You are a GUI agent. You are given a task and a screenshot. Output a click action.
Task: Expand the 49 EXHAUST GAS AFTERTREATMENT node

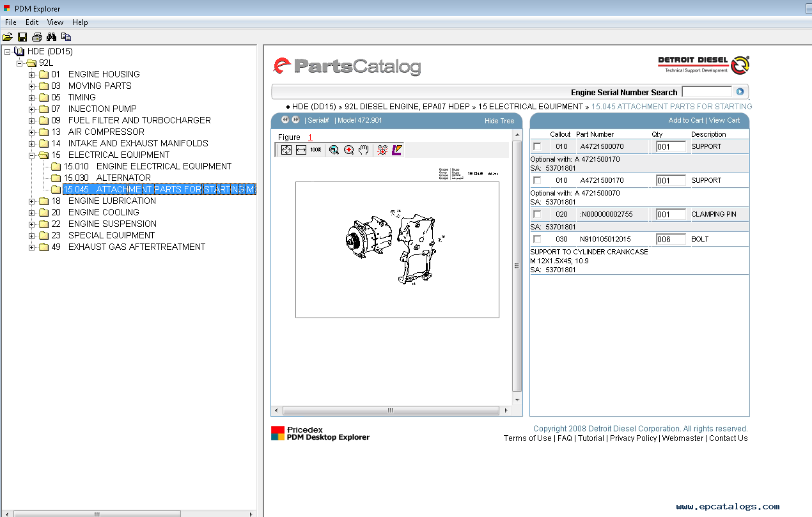pos(32,247)
